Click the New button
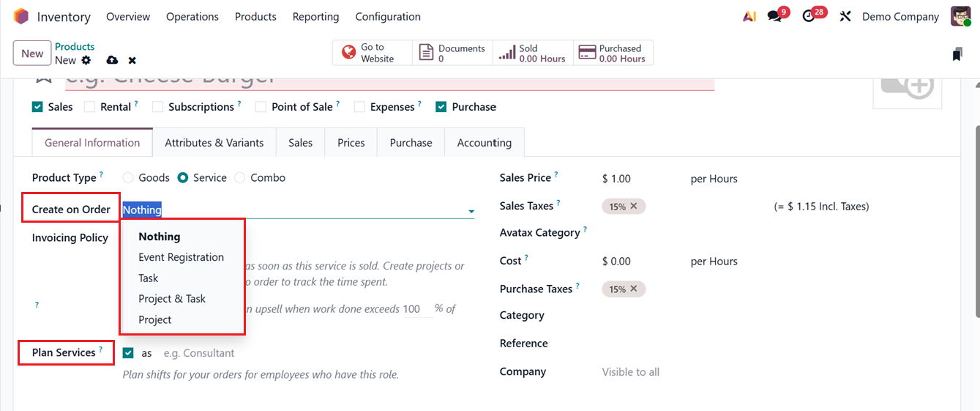 (32, 53)
